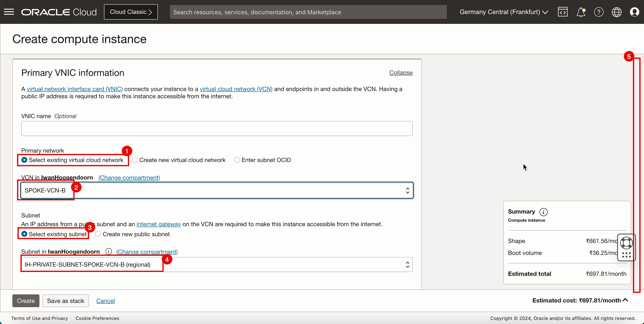
Task: Open the notifications bell icon
Action: point(581,12)
